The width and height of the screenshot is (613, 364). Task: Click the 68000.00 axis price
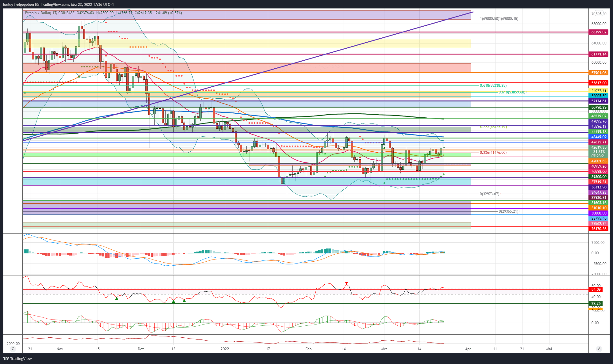click(x=599, y=24)
